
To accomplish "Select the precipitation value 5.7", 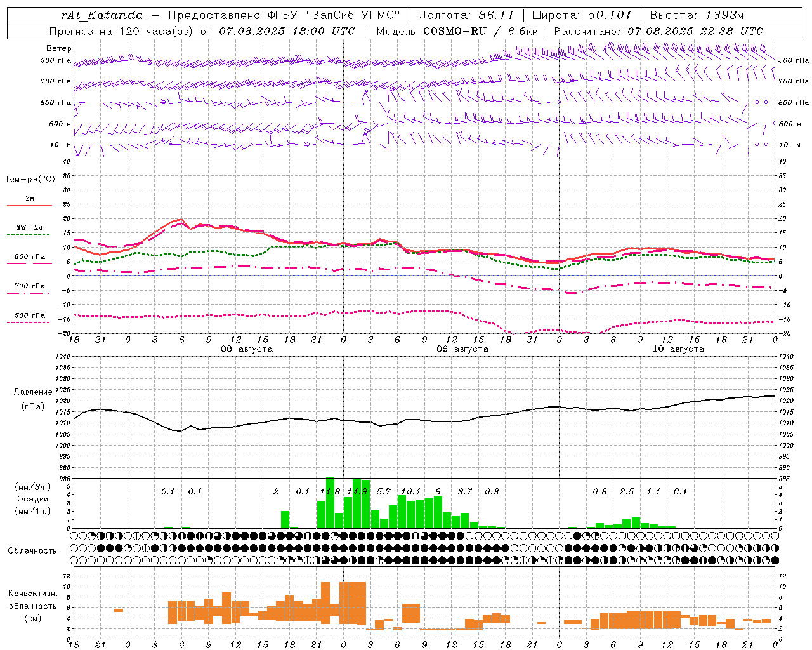I will (x=384, y=492).
